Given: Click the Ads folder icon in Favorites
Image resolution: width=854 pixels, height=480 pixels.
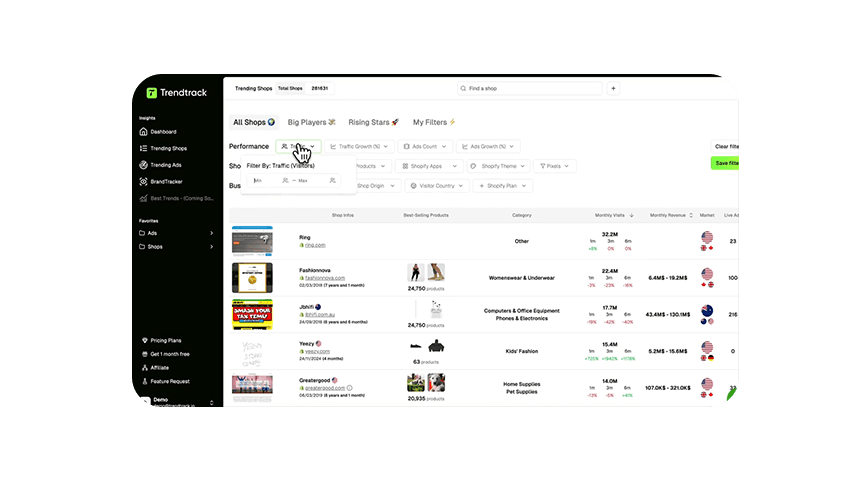Looking at the screenshot, I should pos(142,233).
